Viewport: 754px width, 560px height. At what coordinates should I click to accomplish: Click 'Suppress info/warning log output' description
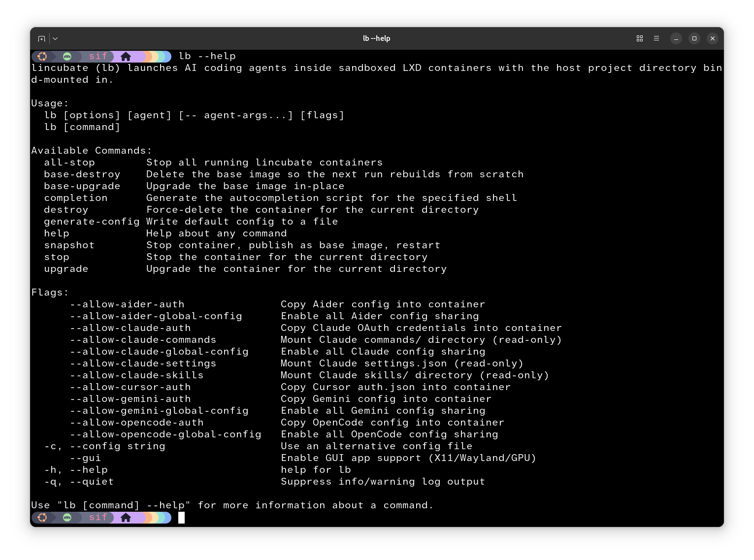pos(383,482)
